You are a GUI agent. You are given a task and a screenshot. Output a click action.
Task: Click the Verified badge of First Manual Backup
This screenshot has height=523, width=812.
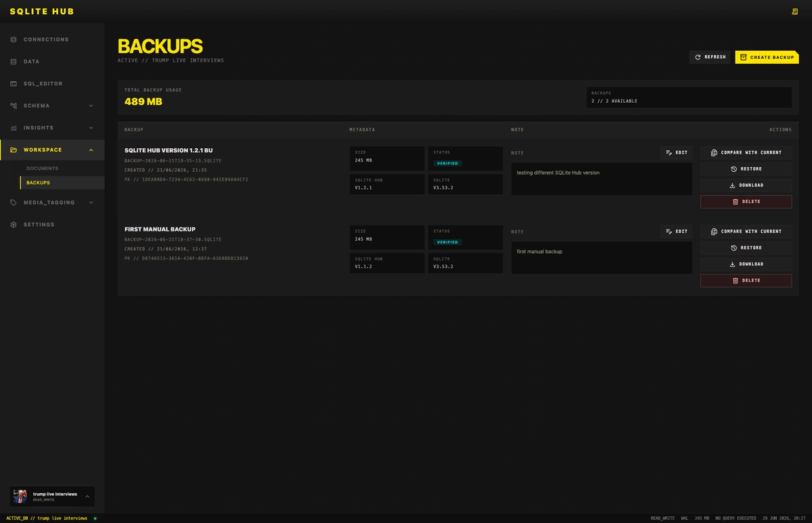[x=447, y=242]
